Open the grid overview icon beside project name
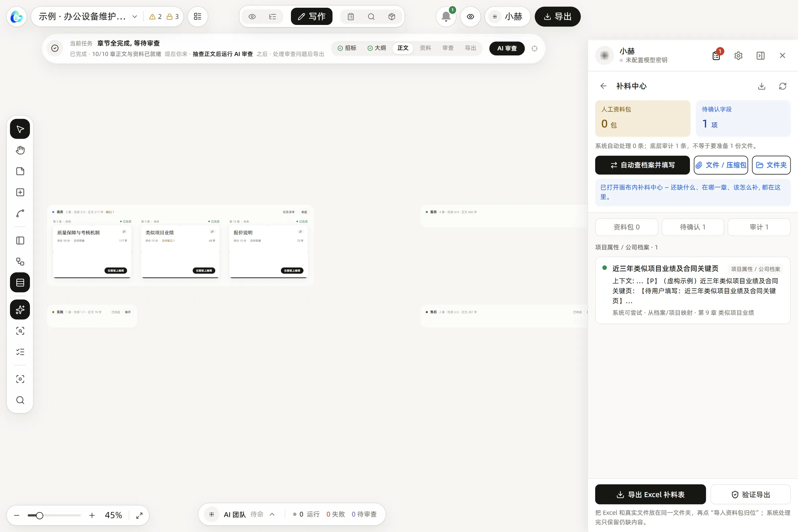The height and width of the screenshot is (532, 798). click(x=198, y=16)
